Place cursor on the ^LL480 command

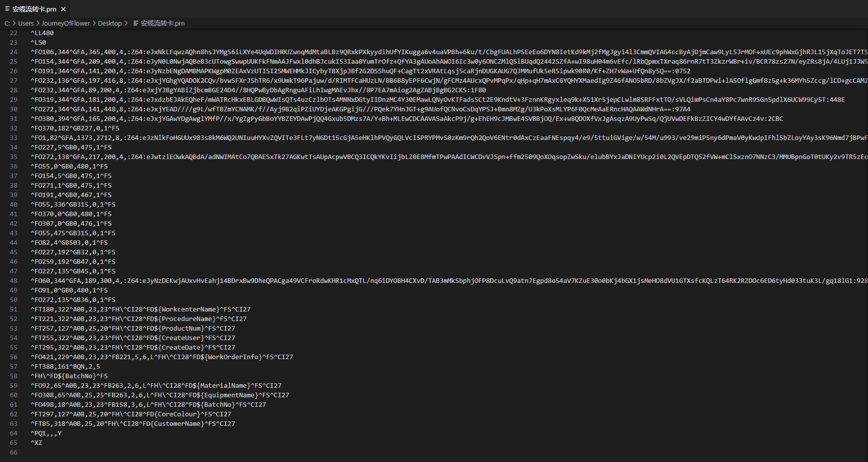tap(42, 33)
